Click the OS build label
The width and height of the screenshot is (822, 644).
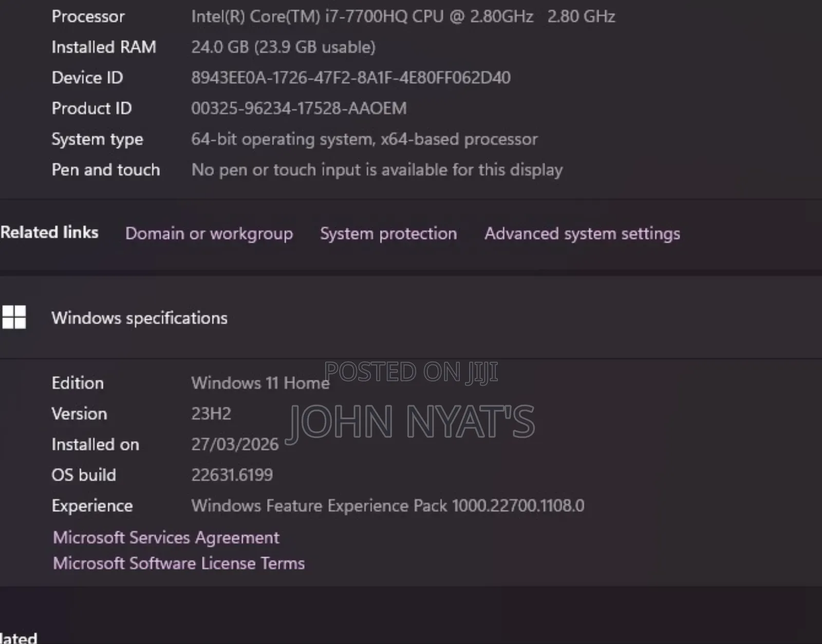coord(84,475)
